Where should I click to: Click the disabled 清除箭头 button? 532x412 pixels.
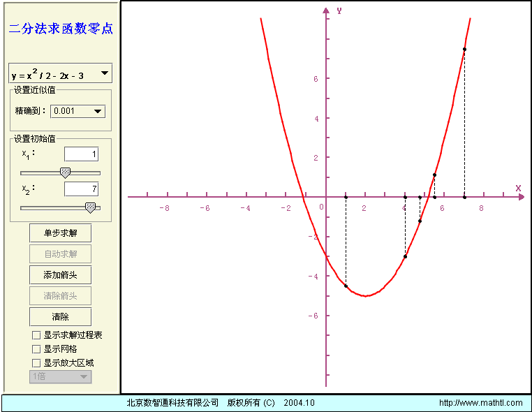pos(61,296)
